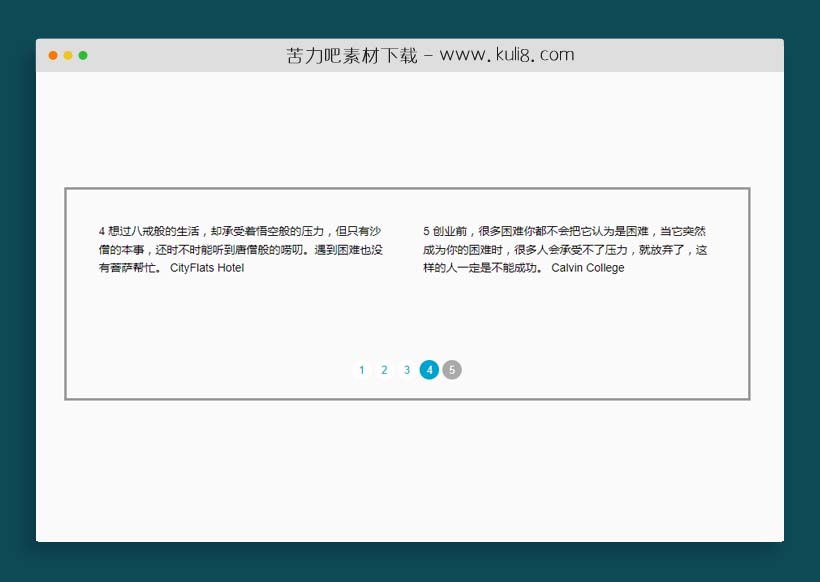This screenshot has width=820, height=582.
Task: Select quote number 5 text block
Action: click(x=565, y=245)
